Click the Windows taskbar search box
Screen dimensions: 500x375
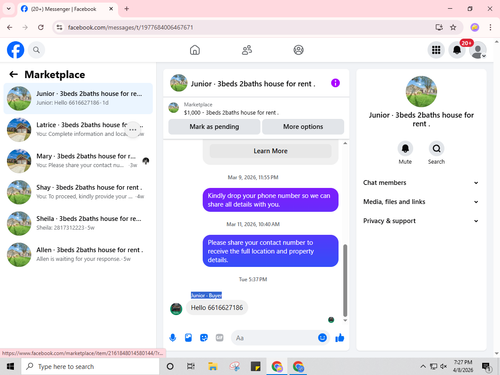pos(90,367)
